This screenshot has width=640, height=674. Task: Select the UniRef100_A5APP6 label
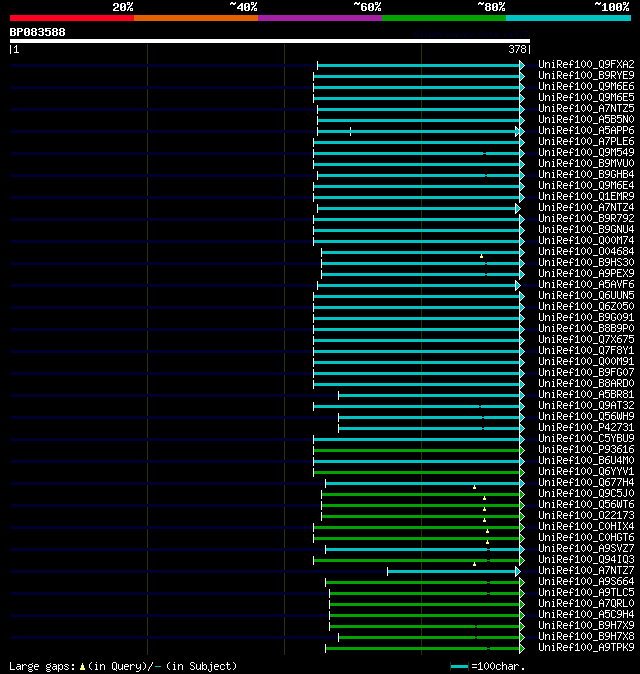[x=586, y=131]
